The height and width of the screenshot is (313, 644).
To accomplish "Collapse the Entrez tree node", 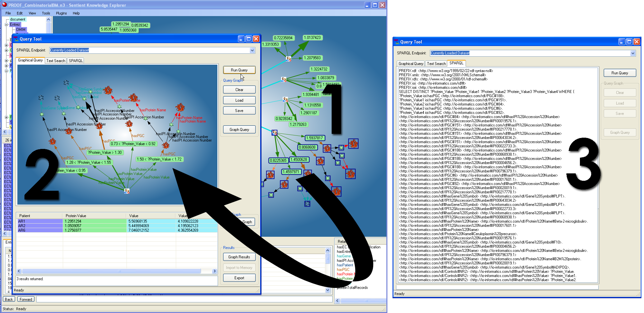I will [6, 24].
